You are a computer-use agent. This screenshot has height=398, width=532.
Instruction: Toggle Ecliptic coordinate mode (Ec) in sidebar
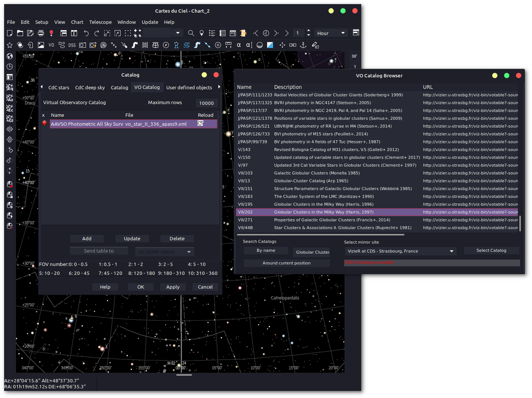point(10,108)
